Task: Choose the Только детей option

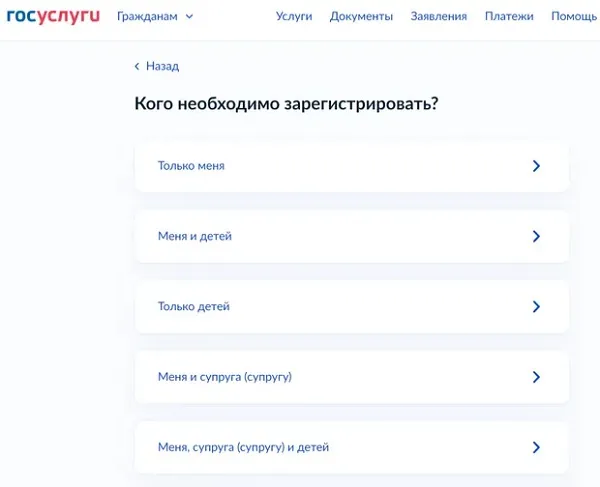Action: 352,307
